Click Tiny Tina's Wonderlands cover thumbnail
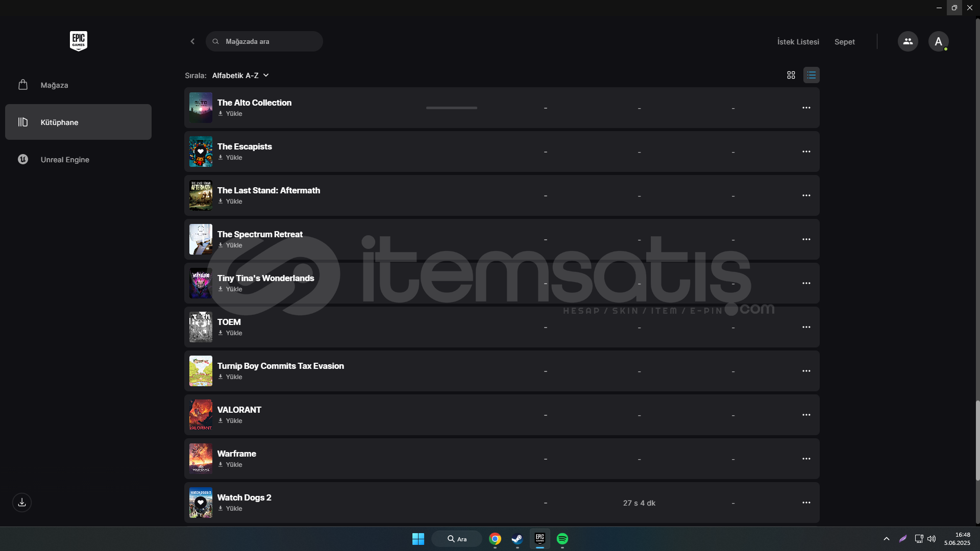Screen dimensions: 980x551 [201, 283]
